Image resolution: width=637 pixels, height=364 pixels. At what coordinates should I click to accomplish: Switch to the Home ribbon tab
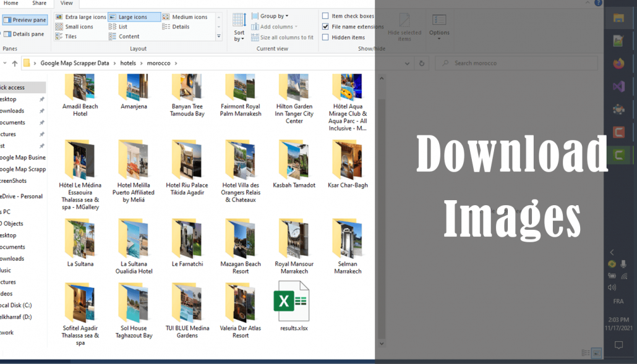(x=11, y=3)
